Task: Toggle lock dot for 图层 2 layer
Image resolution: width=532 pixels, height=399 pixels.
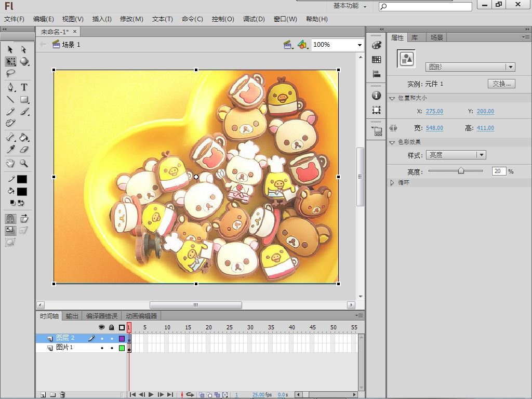Action: point(111,338)
